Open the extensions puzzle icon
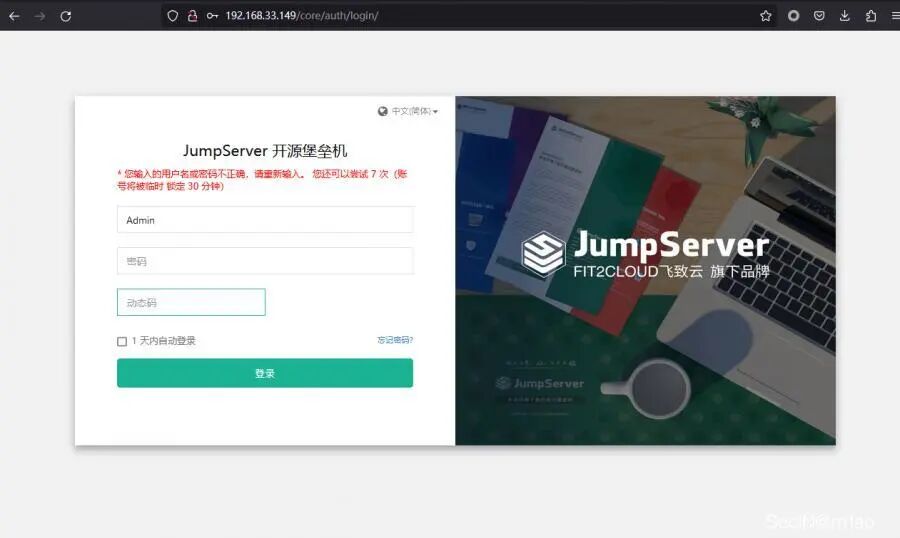The width and height of the screenshot is (900, 538). 871,16
